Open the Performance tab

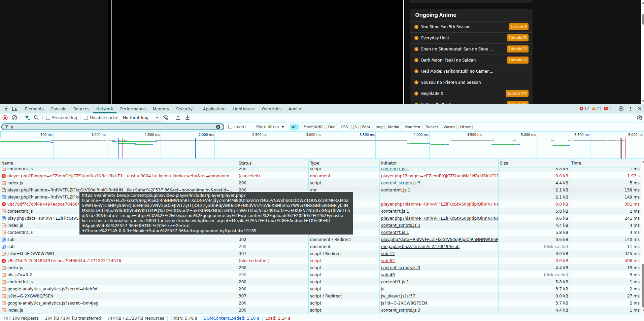pyautogui.click(x=133, y=109)
